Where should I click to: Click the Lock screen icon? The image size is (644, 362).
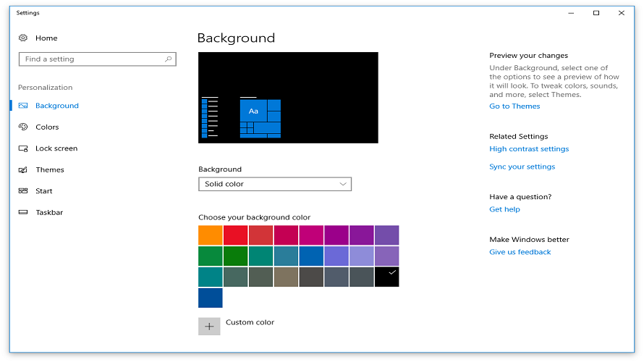pos(23,148)
